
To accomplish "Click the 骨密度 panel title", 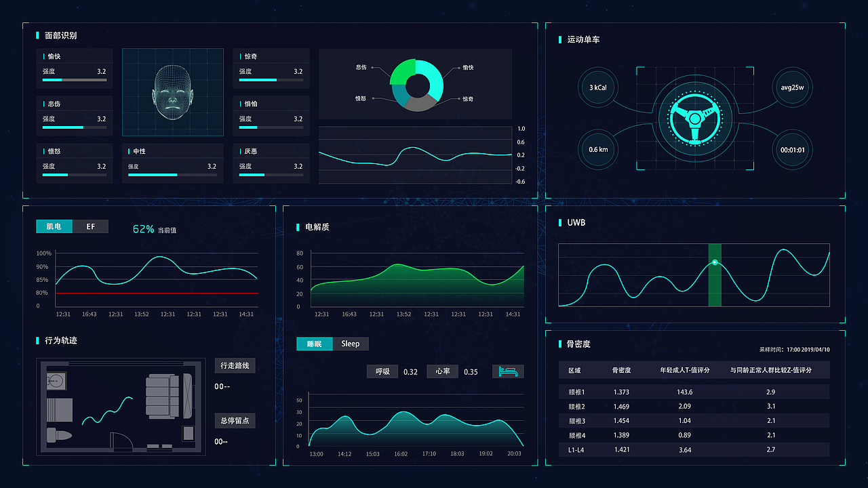I will click(578, 344).
